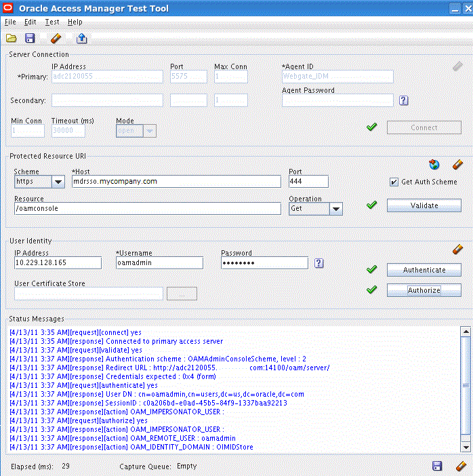Click help icon beside Password field
473x476 pixels.
[318, 263]
